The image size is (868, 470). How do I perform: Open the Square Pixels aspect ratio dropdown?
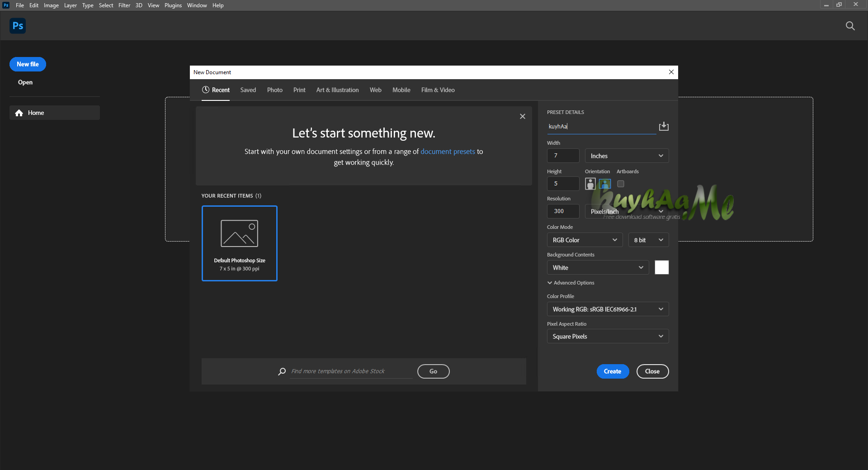tap(608, 336)
